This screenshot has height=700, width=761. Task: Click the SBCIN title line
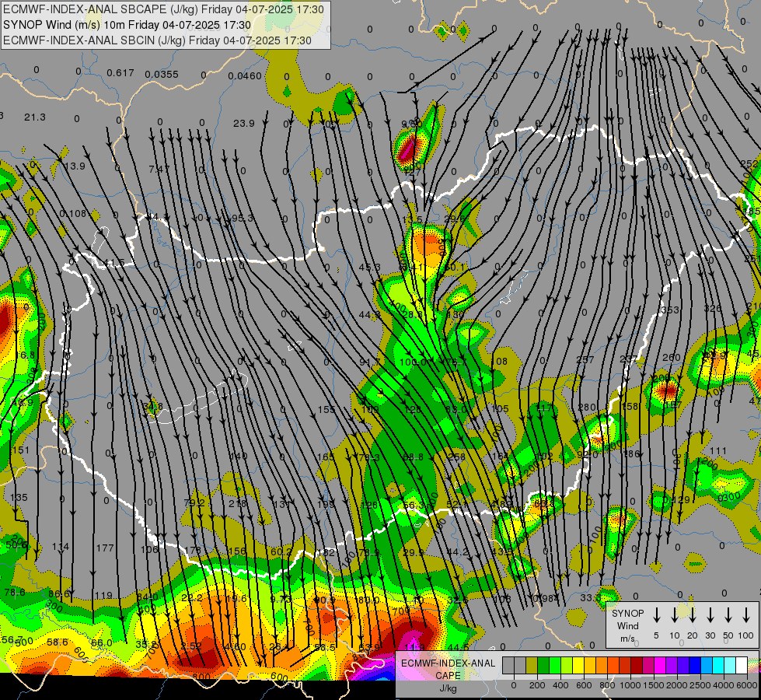pos(157,40)
